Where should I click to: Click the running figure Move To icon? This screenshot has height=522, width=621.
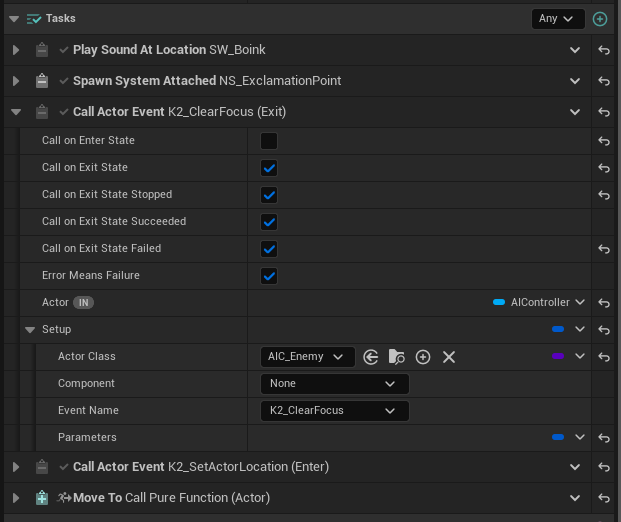[64, 497]
